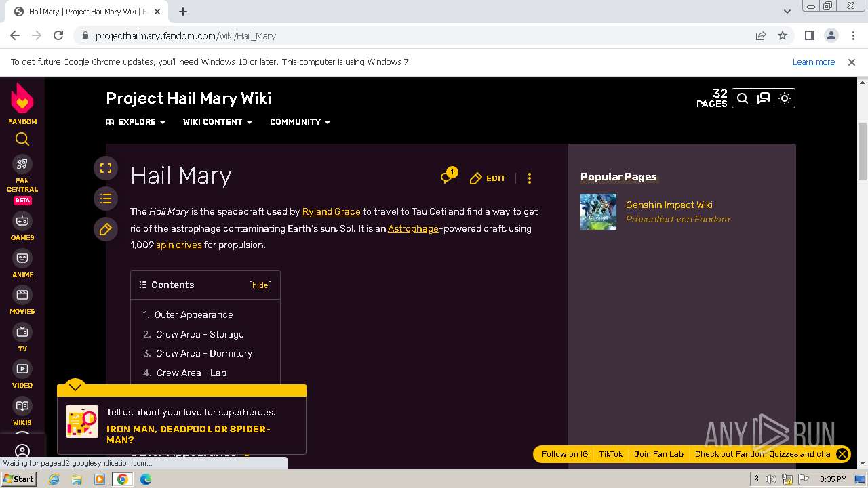Viewport: 868px width, 488px height.
Task: Click Learn more about Chrome updates
Action: (814, 62)
